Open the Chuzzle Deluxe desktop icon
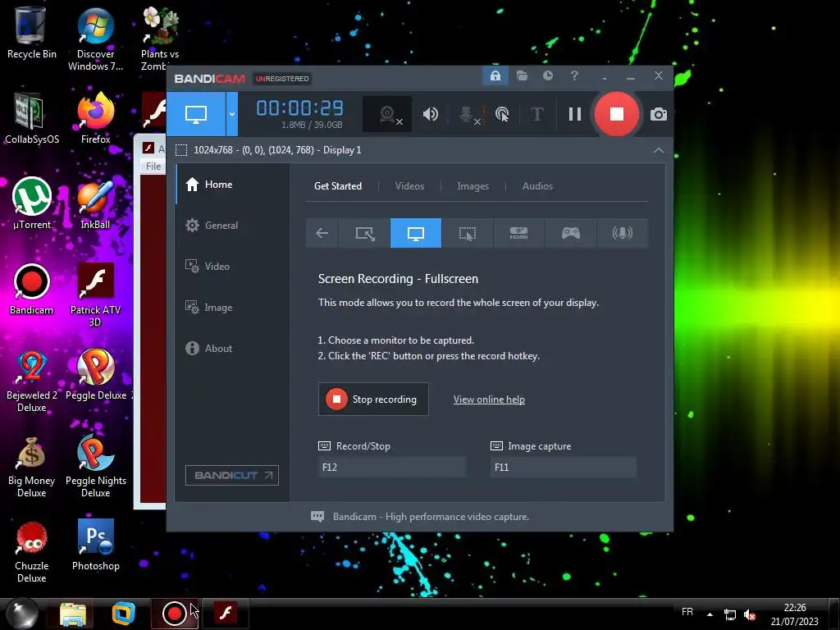 pos(32,552)
